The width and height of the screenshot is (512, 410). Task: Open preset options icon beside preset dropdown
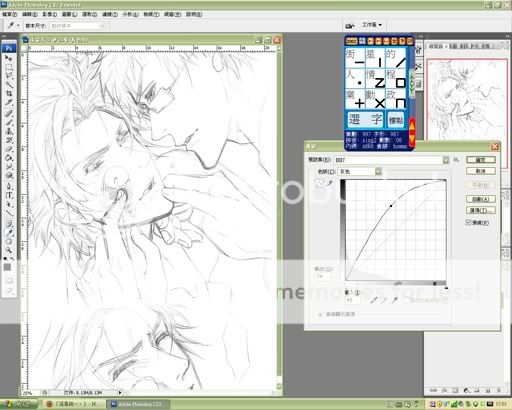click(456, 160)
